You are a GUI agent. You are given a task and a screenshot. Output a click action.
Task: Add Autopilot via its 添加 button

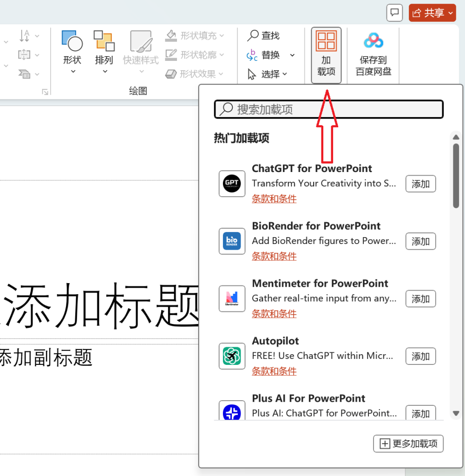(420, 356)
